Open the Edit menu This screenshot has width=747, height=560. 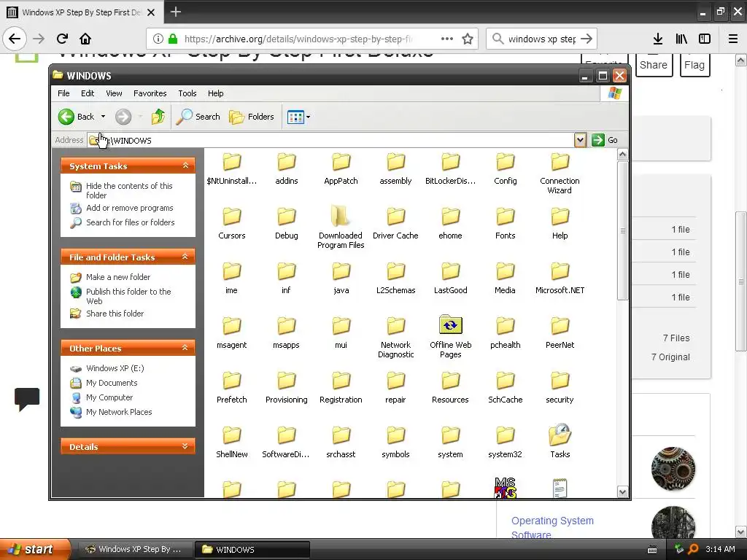click(88, 93)
